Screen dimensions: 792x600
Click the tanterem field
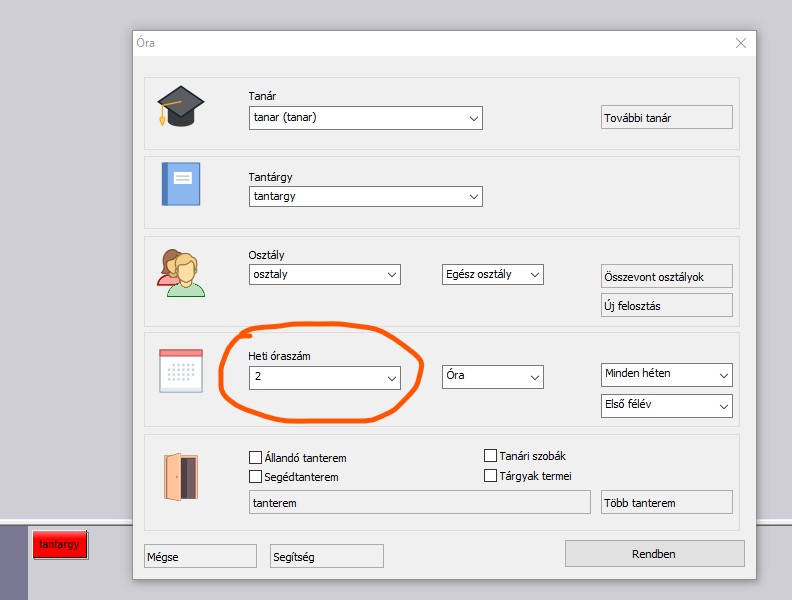click(x=420, y=502)
